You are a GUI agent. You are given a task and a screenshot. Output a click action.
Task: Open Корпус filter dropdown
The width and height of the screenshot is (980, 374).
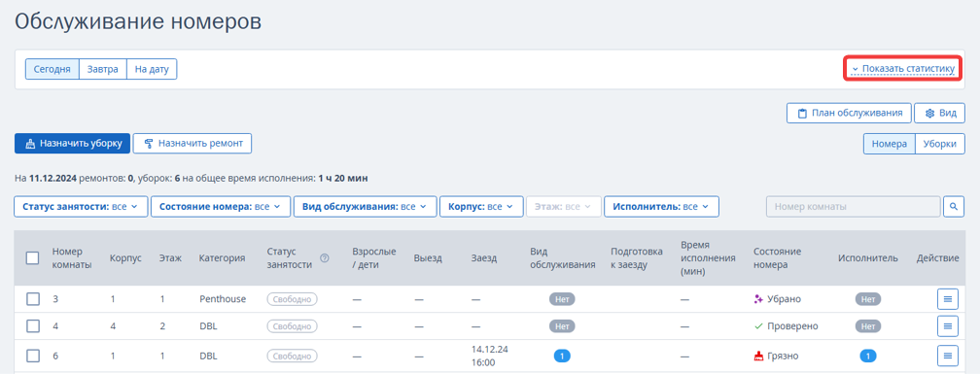(481, 207)
